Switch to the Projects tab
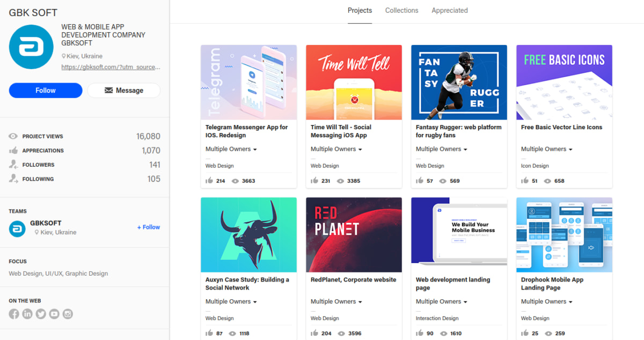 [360, 11]
